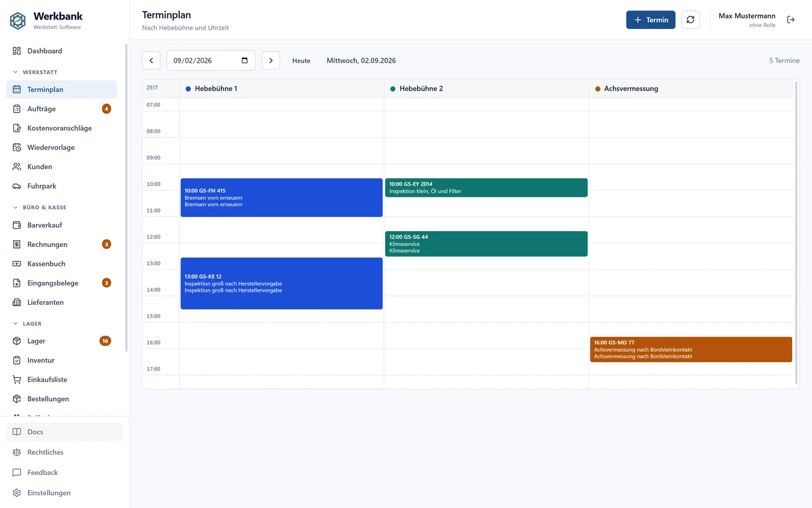
Task: Click the Einkaufsliste shopping cart icon
Action: tap(17, 380)
